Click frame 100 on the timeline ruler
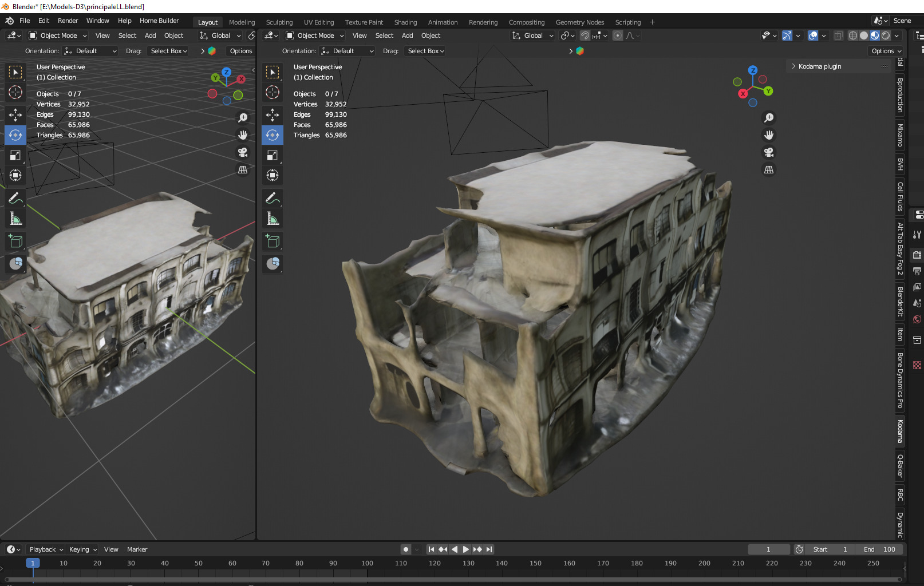 (x=367, y=563)
